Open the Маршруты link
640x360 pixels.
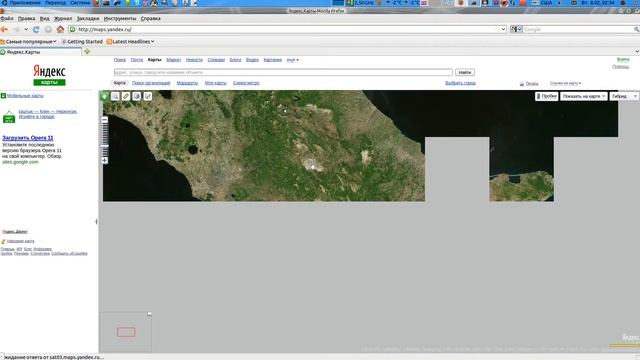(187, 83)
